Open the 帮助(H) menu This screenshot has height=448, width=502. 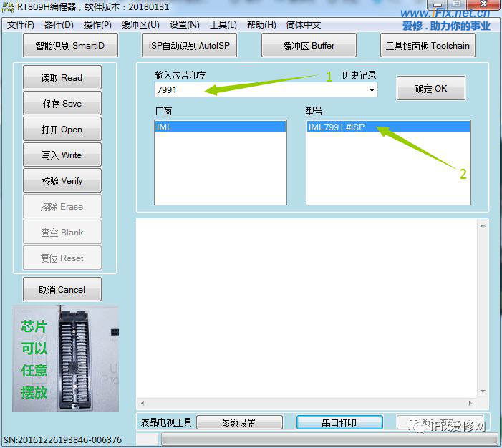261,24
